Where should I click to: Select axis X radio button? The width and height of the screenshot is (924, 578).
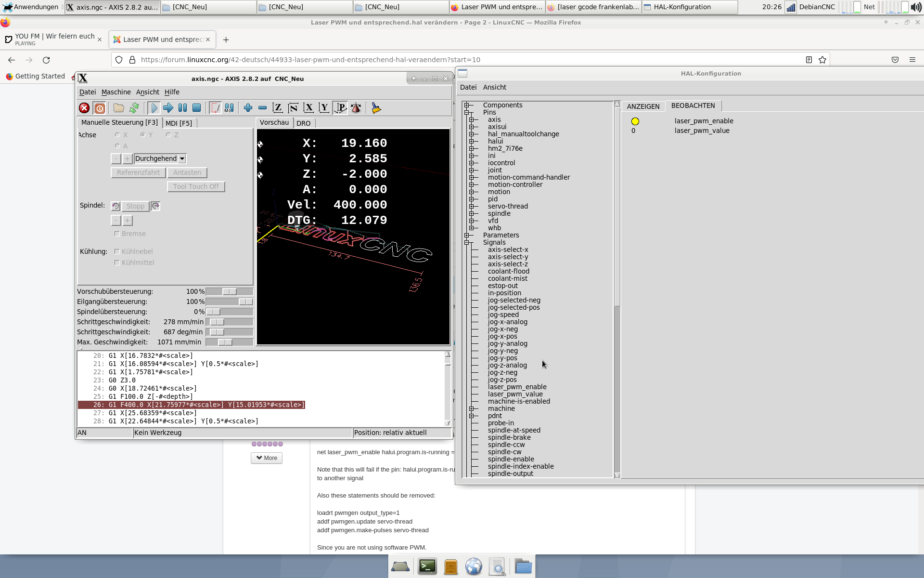pos(117,135)
